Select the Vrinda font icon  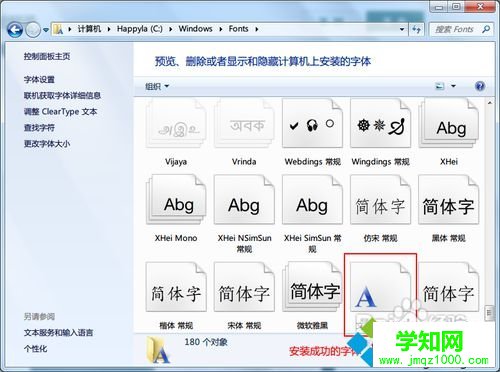coord(244,123)
